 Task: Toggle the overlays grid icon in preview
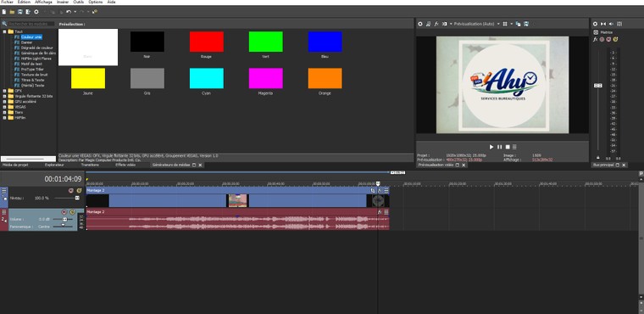pos(505,24)
